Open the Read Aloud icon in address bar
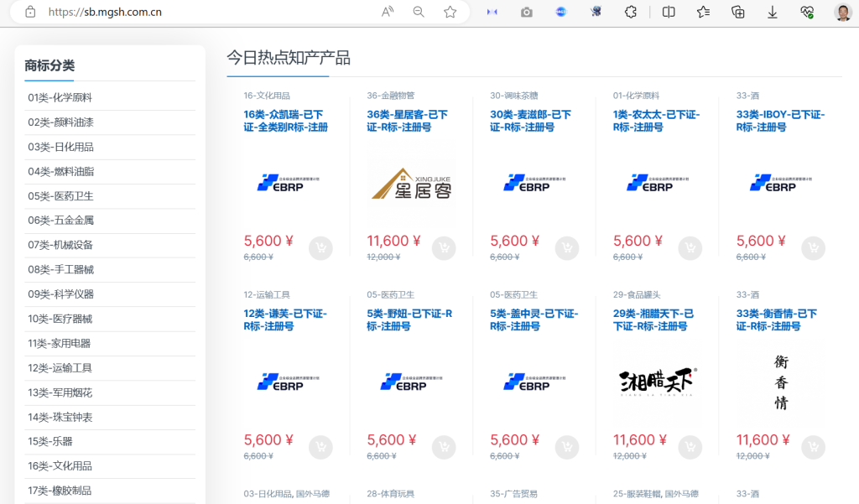Image resolution: width=859 pixels, height=504 pixels. pyautogui.click(x=388, y=12)
